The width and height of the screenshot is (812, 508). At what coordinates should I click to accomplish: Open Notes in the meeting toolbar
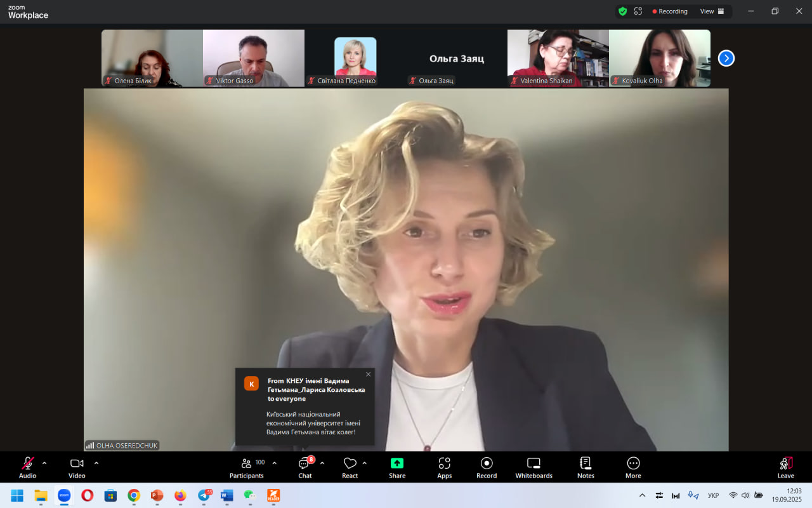pos(586,467)
